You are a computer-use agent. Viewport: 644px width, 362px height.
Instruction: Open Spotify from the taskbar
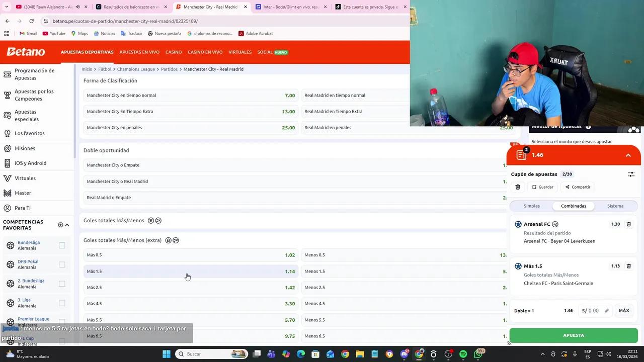click(x=463, y=354)
